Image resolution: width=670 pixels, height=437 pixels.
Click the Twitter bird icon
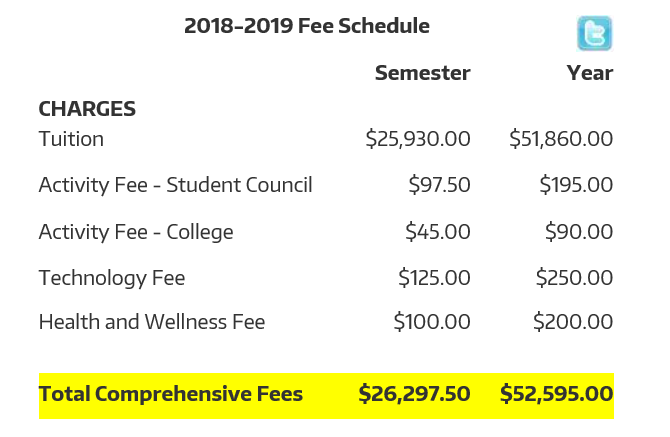pos(595,34)
